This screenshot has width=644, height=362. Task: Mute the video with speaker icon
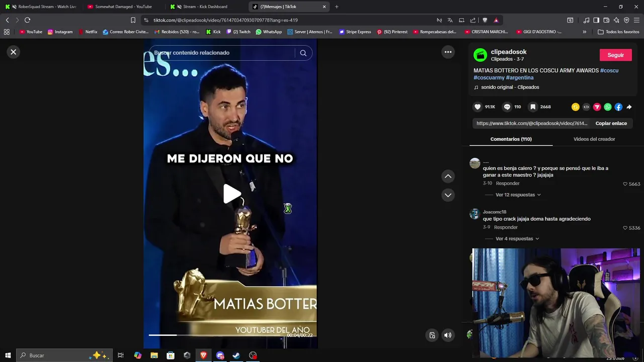(448, 335)
